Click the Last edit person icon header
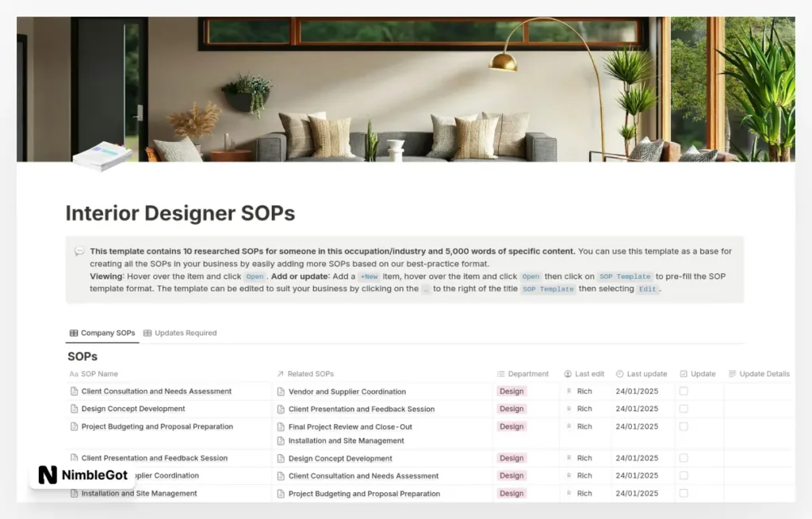The image size is (812, 519). pos(568,374)
